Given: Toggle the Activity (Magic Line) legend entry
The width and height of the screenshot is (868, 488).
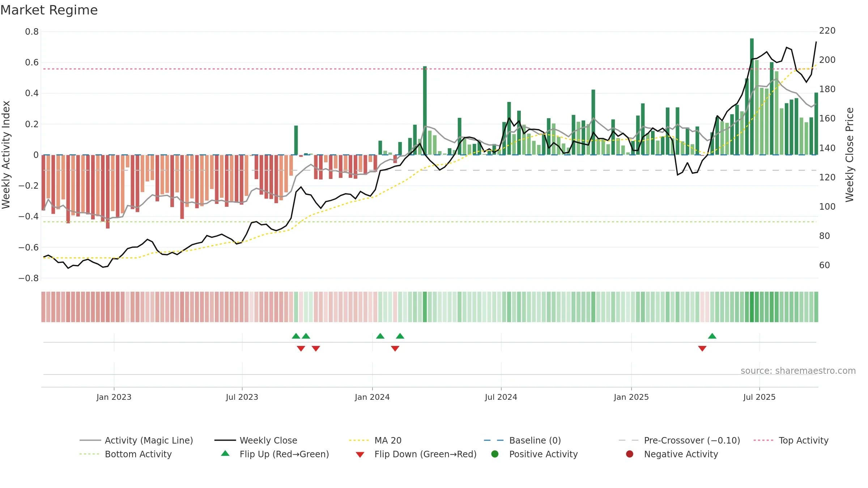Looking at the screenshot, I should point(136,440).
